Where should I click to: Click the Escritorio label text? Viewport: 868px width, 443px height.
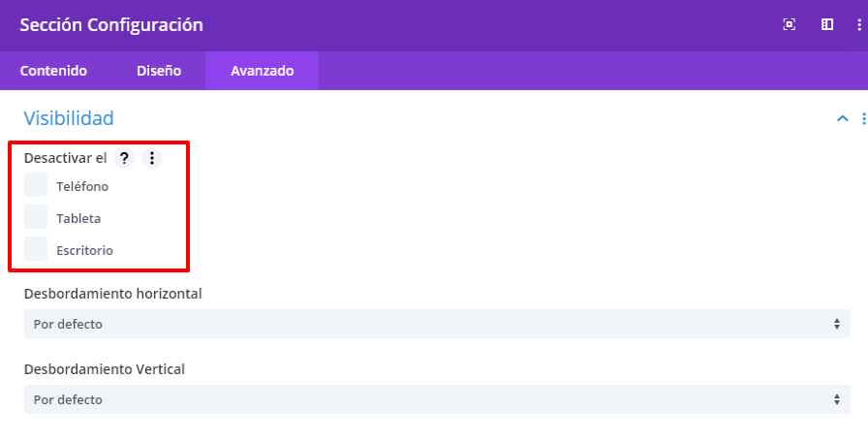point(84,250)
